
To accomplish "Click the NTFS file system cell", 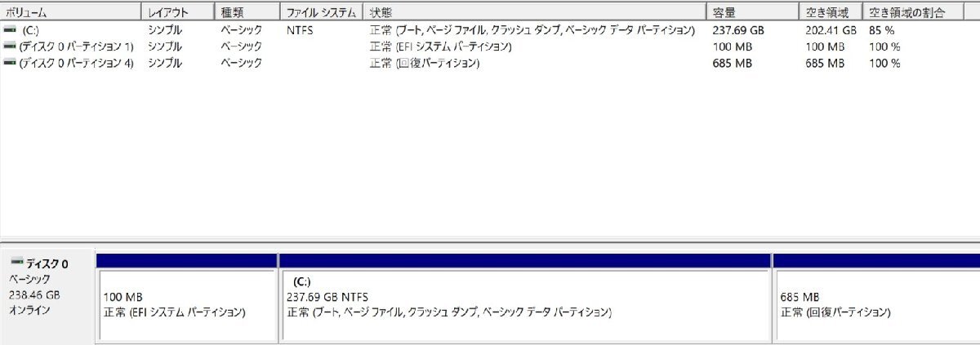I will click(300, 30).
